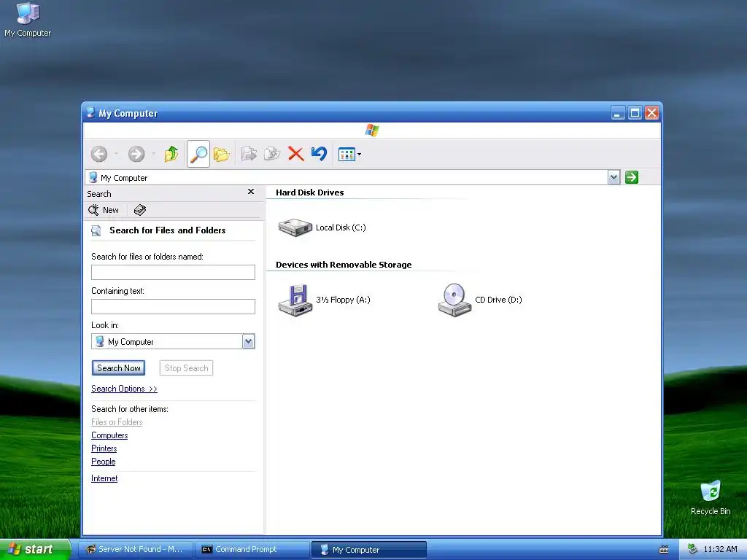Click the network tray icon near clock

click(692, 550)
